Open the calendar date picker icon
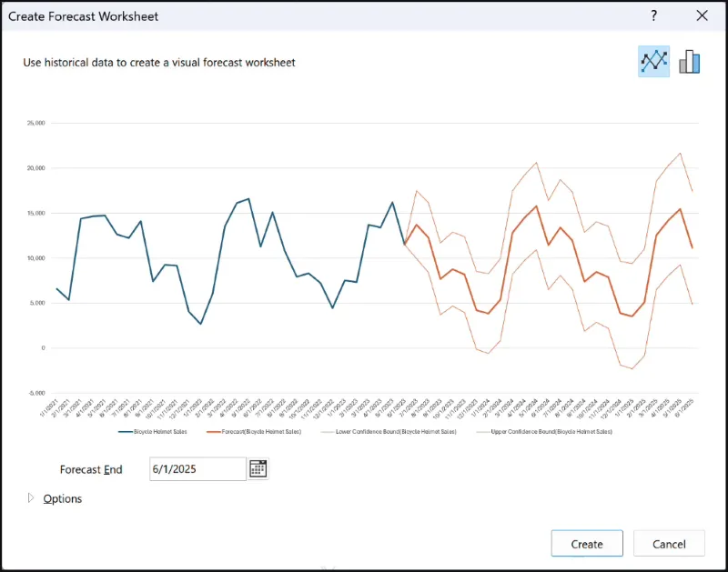Viewport: 728px width, 572px height. (x=258, y=468)
